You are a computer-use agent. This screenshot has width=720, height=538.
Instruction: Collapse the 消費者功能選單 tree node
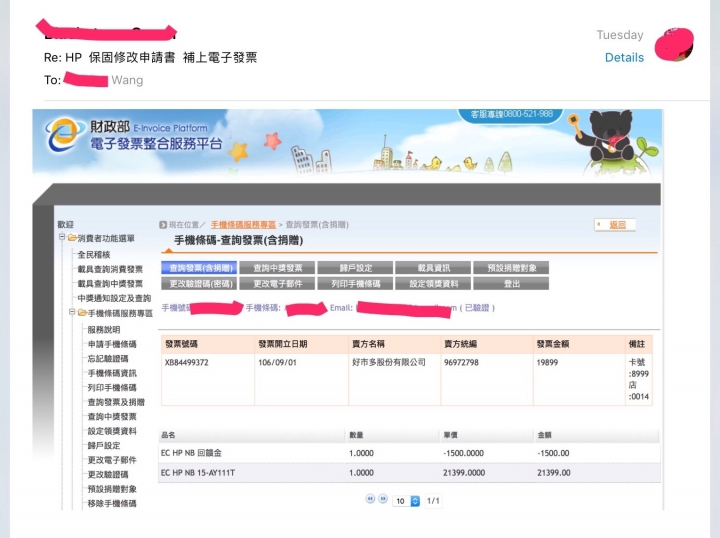62,237
